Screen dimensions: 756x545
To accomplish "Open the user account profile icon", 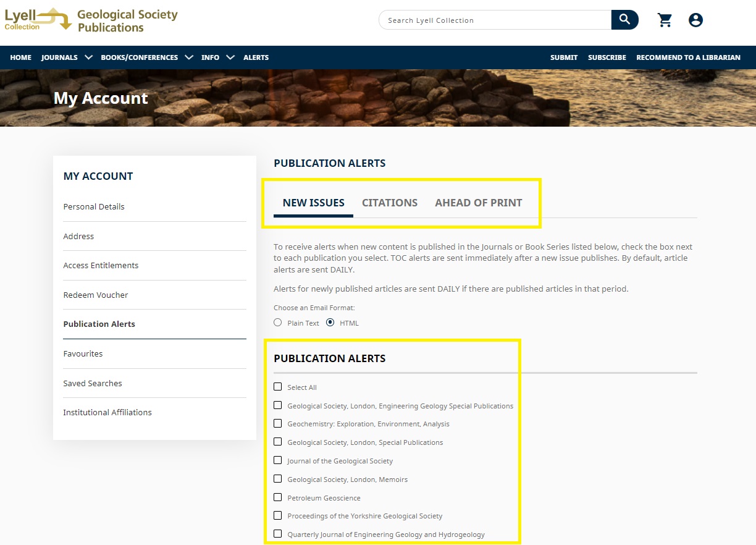I will (x=695, y=20).
